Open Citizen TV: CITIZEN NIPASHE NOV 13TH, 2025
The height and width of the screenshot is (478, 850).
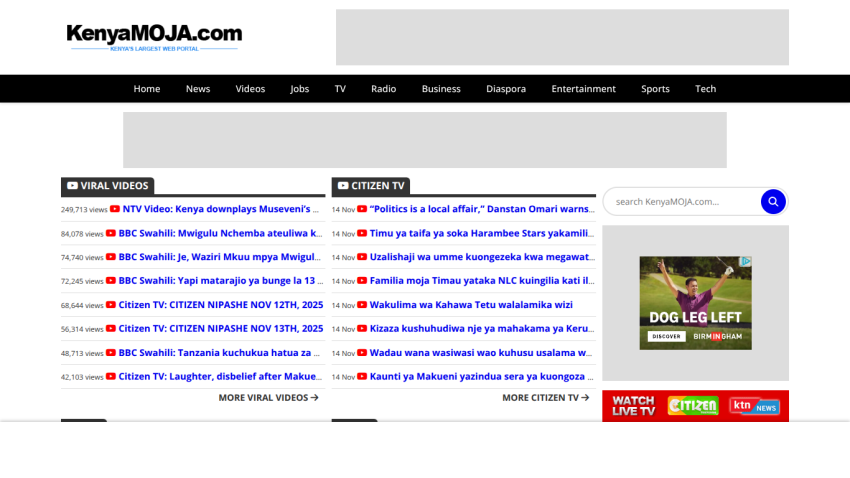tap(221, 328)
